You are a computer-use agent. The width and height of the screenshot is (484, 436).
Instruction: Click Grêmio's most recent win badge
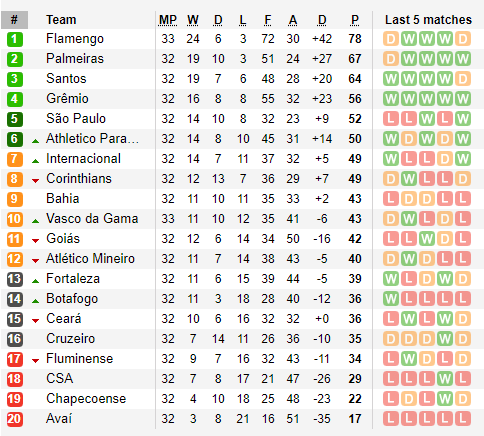tap(463, 99)
